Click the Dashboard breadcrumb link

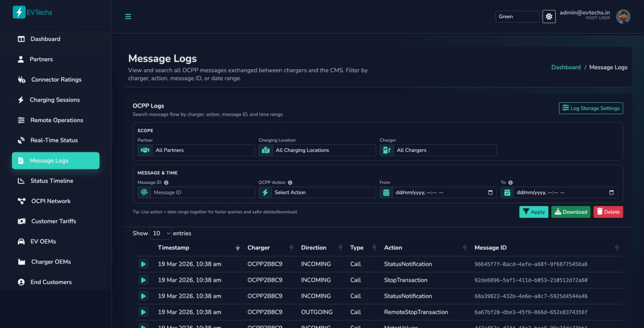pyautogui.click(x=566, y=67)
